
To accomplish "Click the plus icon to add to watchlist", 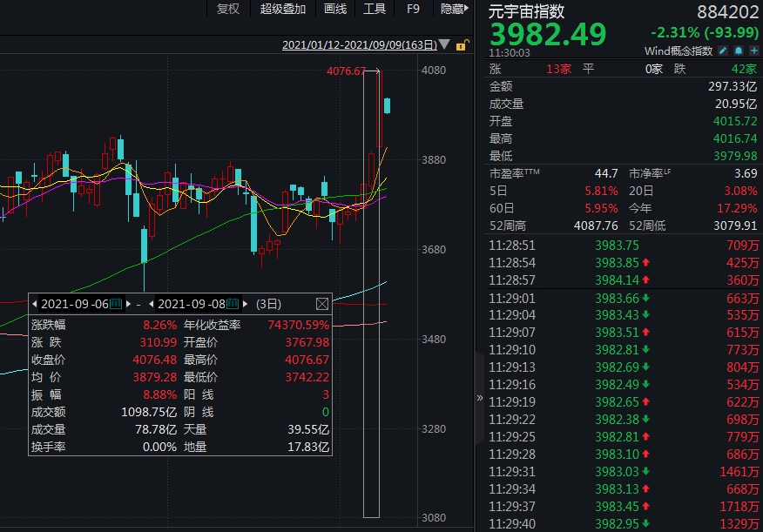I will click(x=753, y=51).
